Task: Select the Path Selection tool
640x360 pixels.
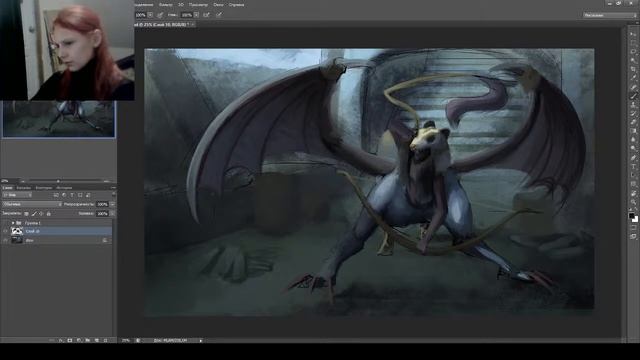Action: pos(633,176)
